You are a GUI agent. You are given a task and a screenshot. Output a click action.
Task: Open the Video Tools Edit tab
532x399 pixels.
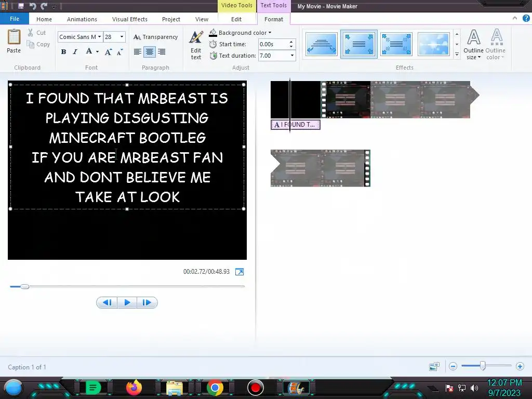(236, 19)
